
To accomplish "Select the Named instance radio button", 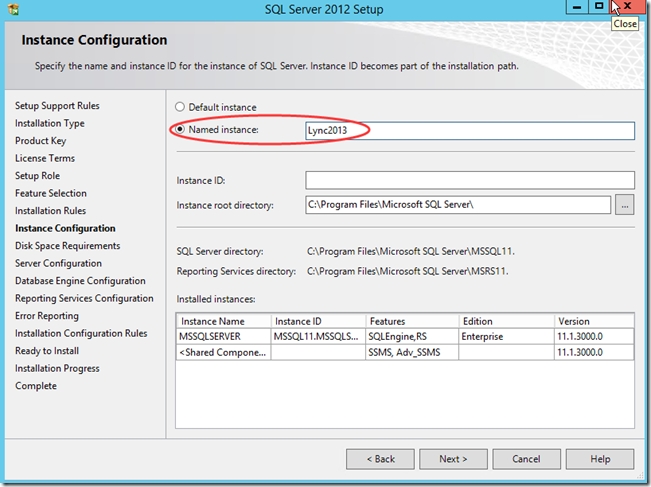I will pyautogui.click(x=179, y=130).
